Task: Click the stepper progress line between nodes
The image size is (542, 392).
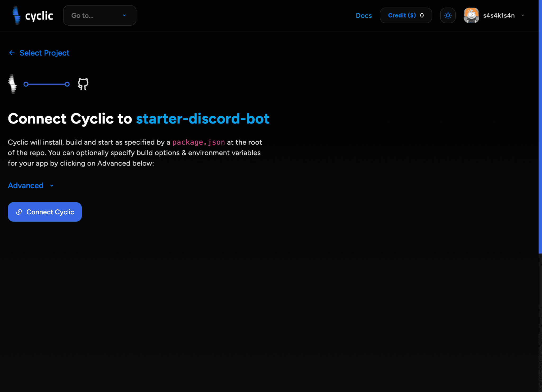Action: coord(47,84)
